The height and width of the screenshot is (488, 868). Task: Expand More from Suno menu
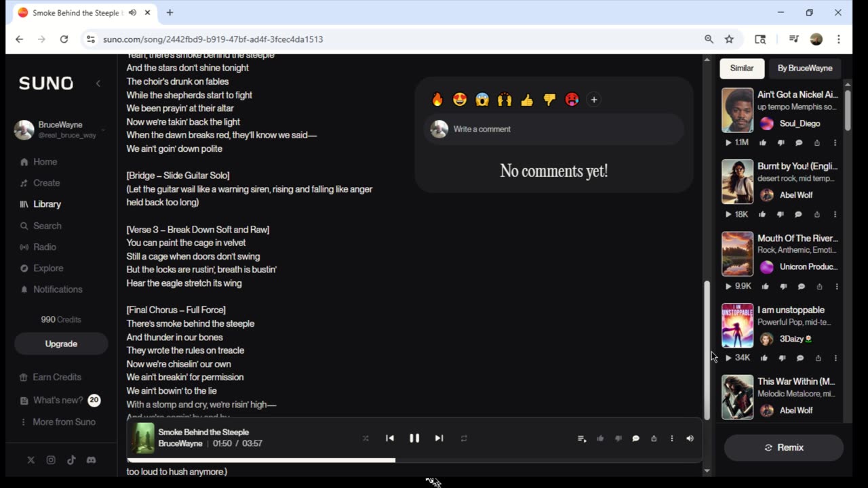[x=58, y=422]
